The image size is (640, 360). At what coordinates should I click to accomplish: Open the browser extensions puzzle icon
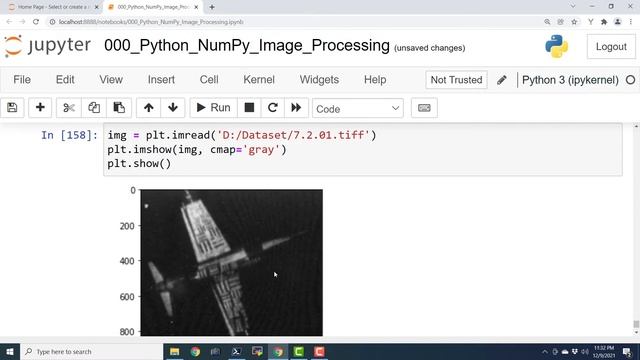pyautogui.click(x=604, y=22)
